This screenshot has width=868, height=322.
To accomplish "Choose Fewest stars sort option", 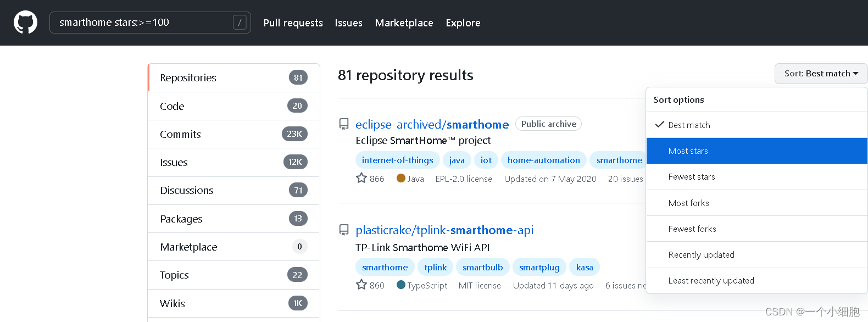I will pos(756,177).
